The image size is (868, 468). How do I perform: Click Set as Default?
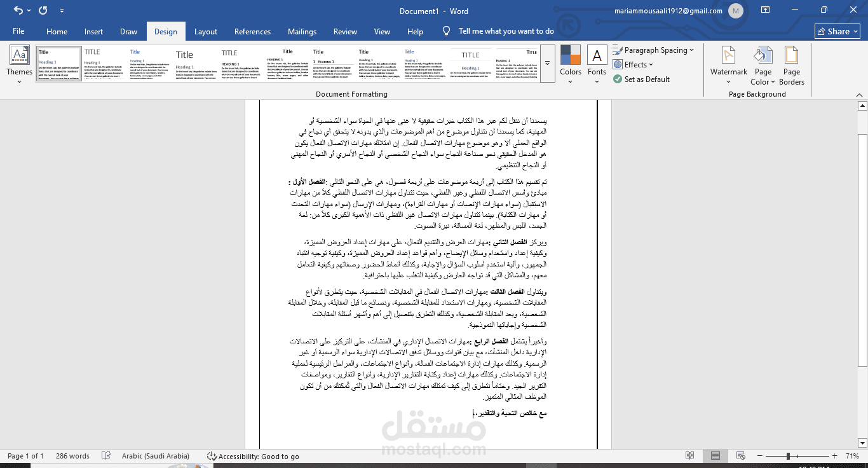pyautogui.click(x=642, y=79)
